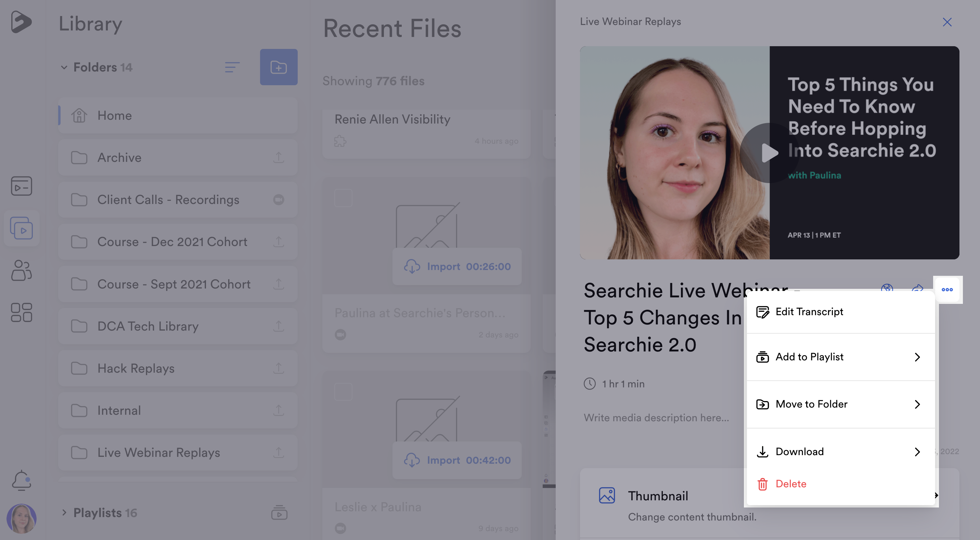This screenshot has width=980, height=540.
Task: Open the Library media sidebar icon
Action: pyautogui.click(x=21, y=228)
